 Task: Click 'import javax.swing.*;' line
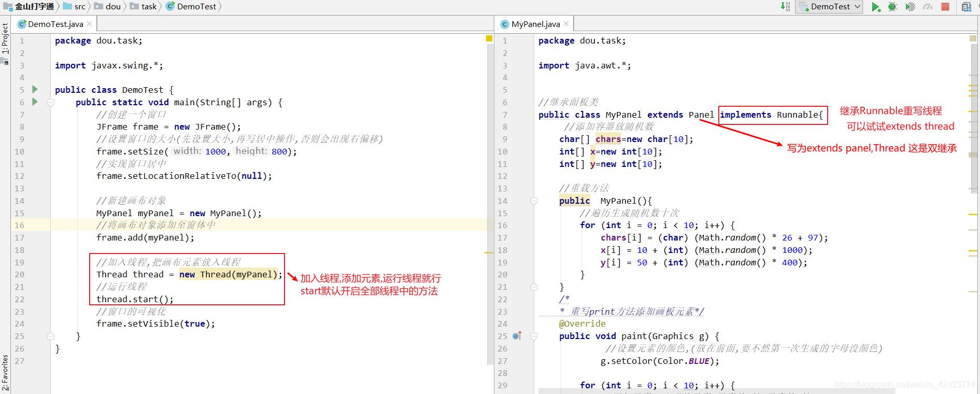[109, 65]
